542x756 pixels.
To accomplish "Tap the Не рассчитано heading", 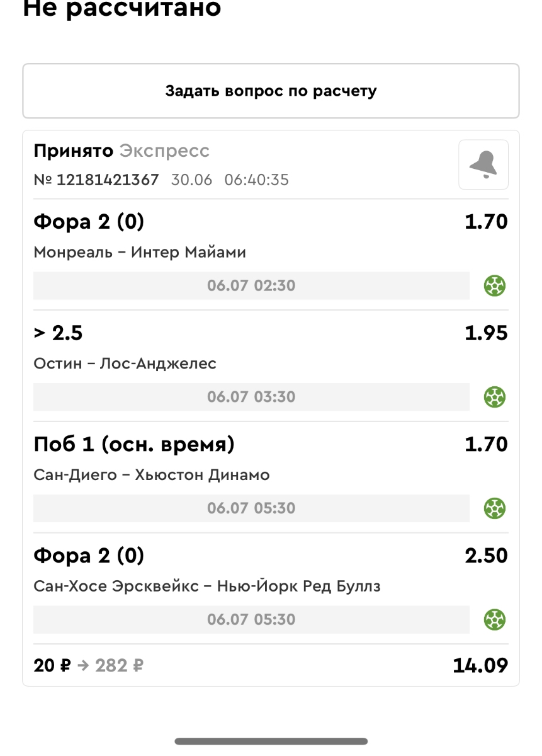I will 122,9.
